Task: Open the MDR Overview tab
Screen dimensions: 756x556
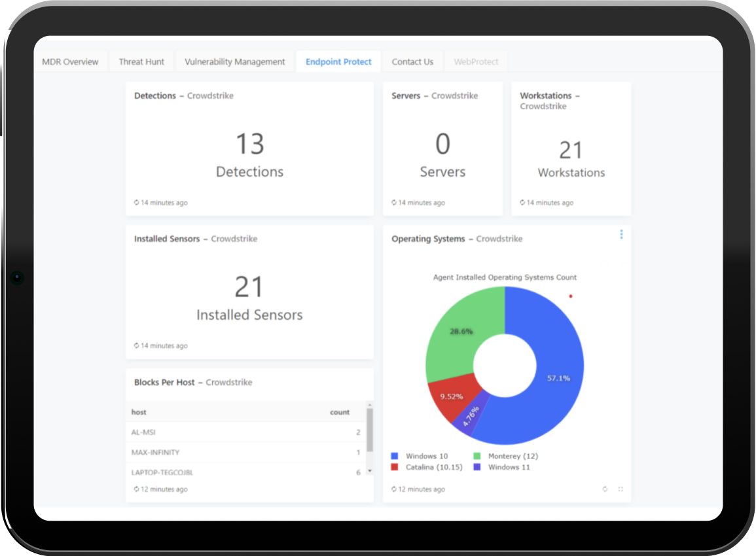Action: [x=70, y=61]
